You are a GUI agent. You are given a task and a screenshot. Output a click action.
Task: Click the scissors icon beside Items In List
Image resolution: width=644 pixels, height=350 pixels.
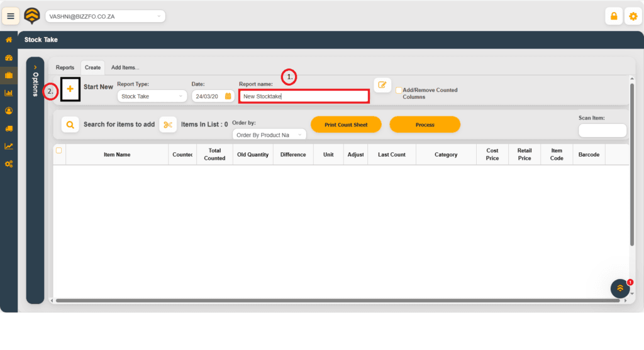(x=167, y=125)
